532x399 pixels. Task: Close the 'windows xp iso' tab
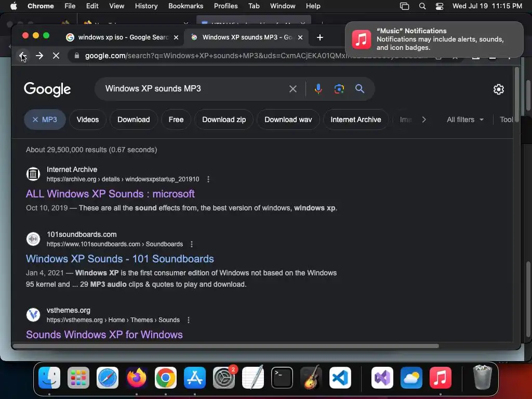176,37
